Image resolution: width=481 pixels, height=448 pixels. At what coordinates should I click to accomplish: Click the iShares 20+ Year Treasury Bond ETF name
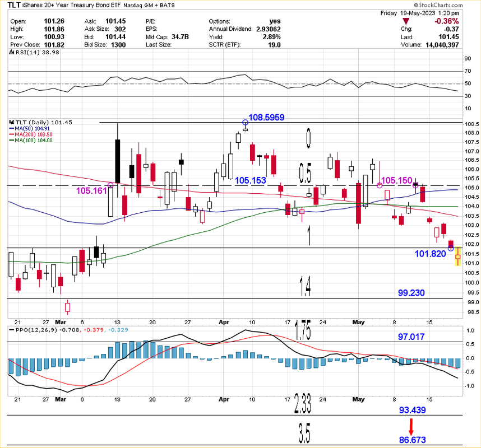tap(72, 5)
